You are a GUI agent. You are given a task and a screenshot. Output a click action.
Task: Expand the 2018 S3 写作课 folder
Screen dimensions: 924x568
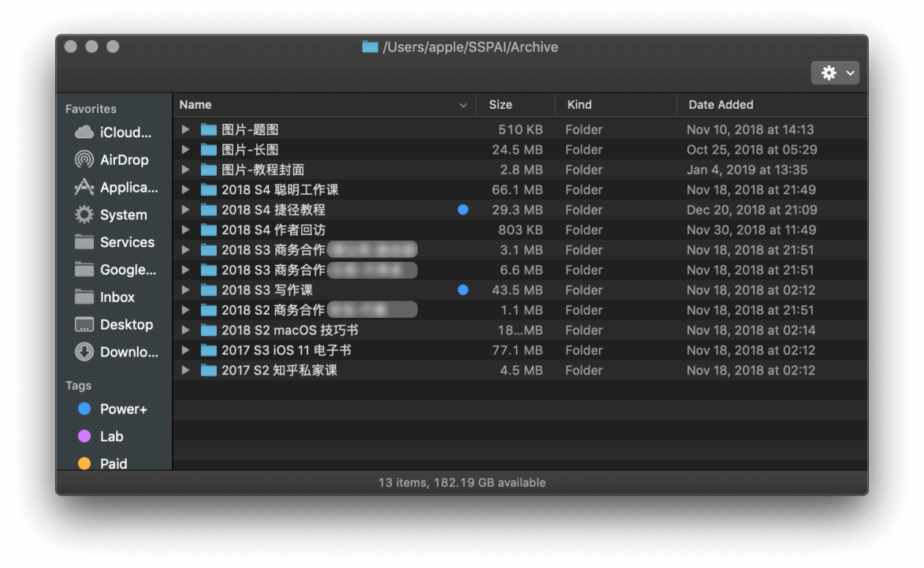(185, 290)
